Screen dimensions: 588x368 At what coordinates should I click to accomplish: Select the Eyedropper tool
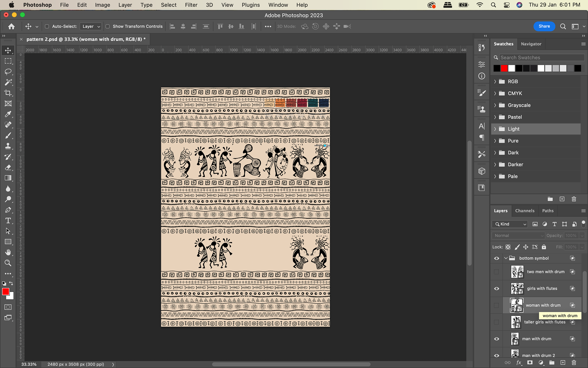[8, 114]
